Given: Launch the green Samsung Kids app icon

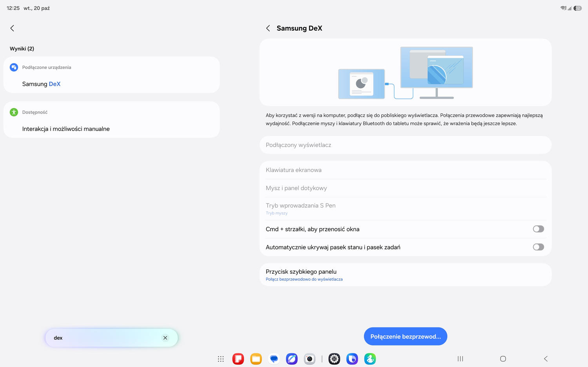Looking at the screenshot, I should [370, 359].
